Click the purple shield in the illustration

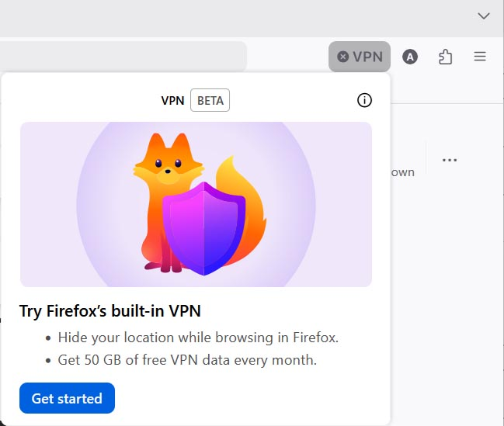point(203,227)
